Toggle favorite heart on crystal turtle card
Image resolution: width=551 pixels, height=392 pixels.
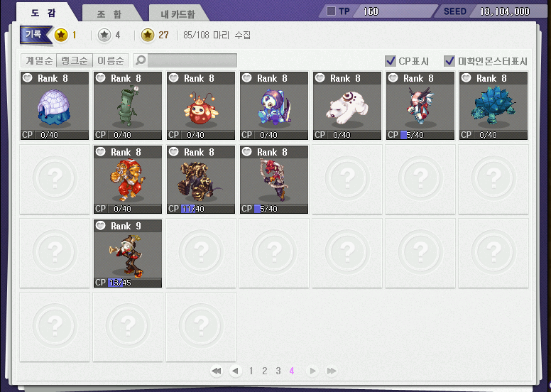coord(466,78)
